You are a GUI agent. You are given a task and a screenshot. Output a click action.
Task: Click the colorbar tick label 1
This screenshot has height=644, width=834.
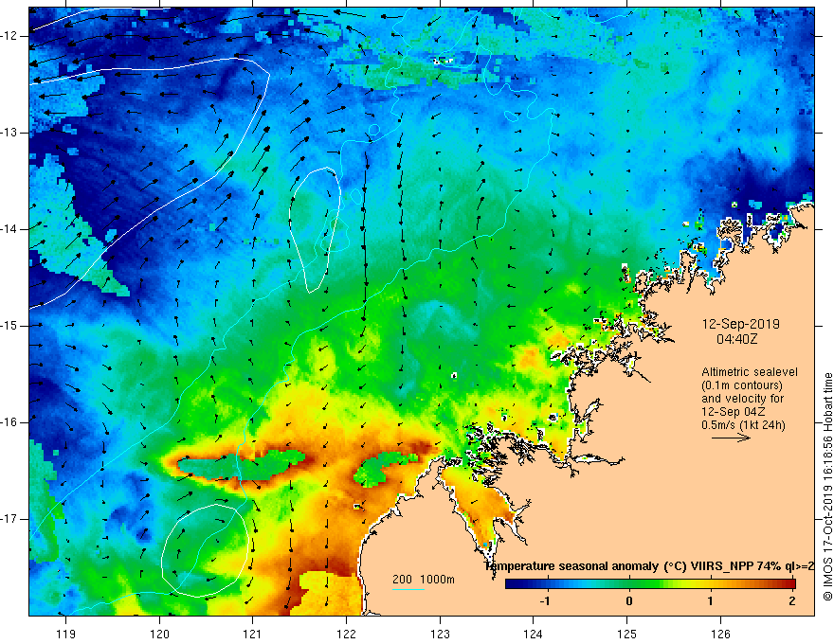tap(711, 601)
